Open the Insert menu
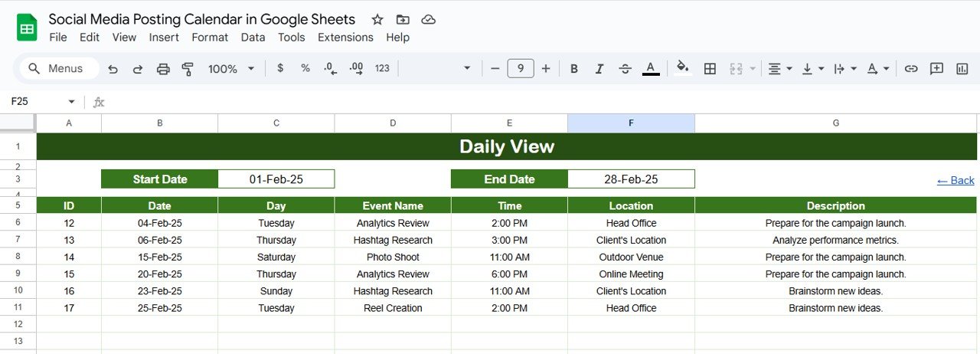 164,38
